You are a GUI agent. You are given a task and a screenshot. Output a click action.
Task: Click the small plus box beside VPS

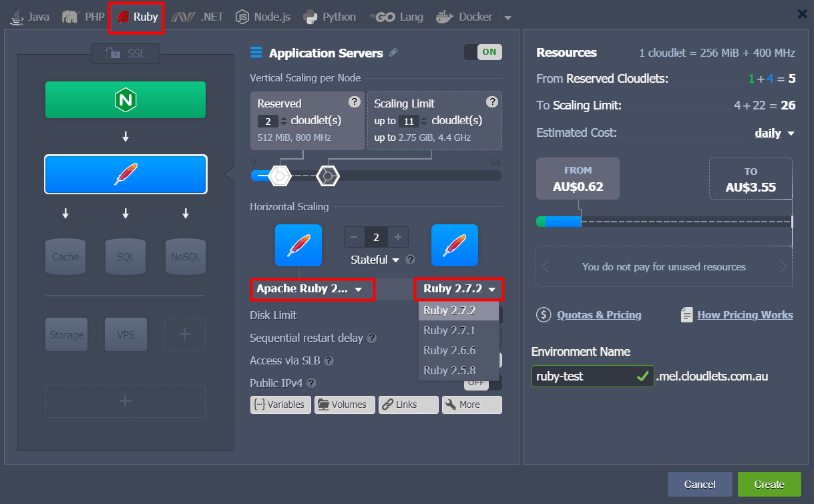click(x=185, y=334)
